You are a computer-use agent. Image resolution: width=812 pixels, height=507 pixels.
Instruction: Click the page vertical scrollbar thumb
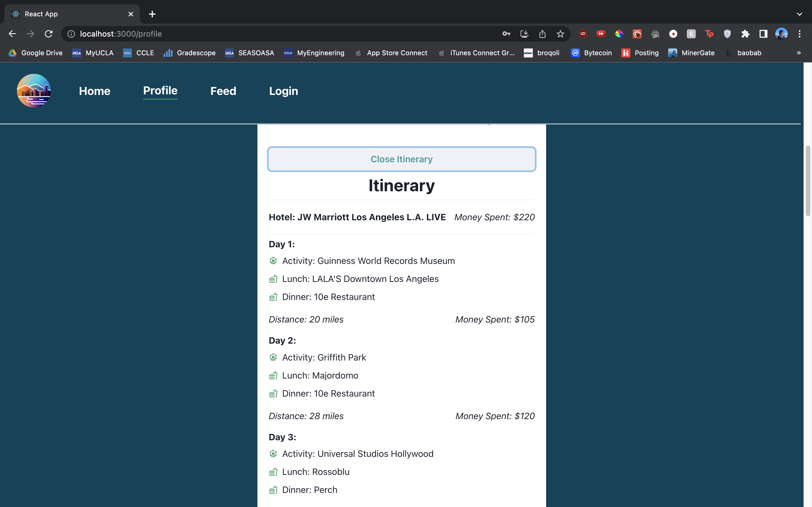pyautogui.click(x=808, y=181)
